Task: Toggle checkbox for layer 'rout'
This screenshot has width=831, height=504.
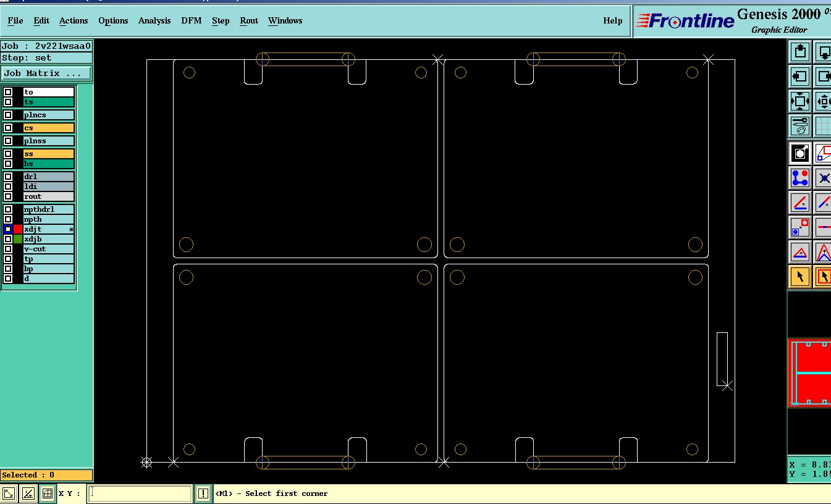Action: (x=8, y=196)
